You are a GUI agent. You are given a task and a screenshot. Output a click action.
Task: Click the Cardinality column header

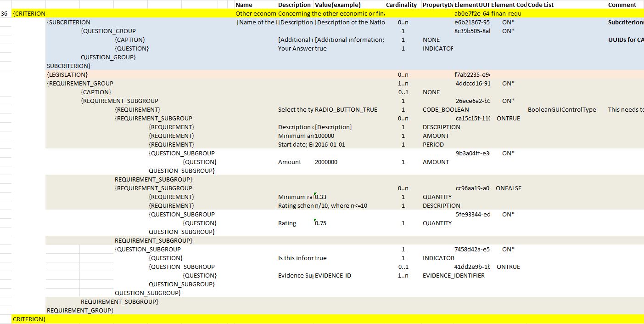tap(403, 5)
